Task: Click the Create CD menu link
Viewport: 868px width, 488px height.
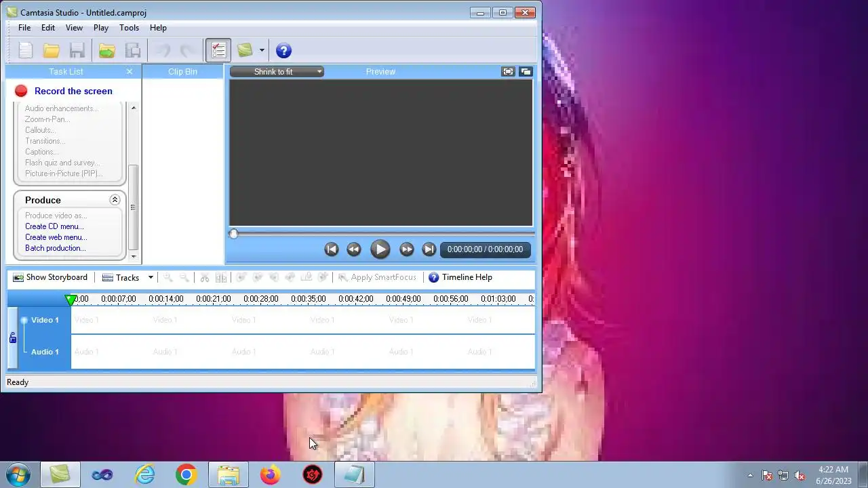Action: pyautogui.click(x=54, y=226)
